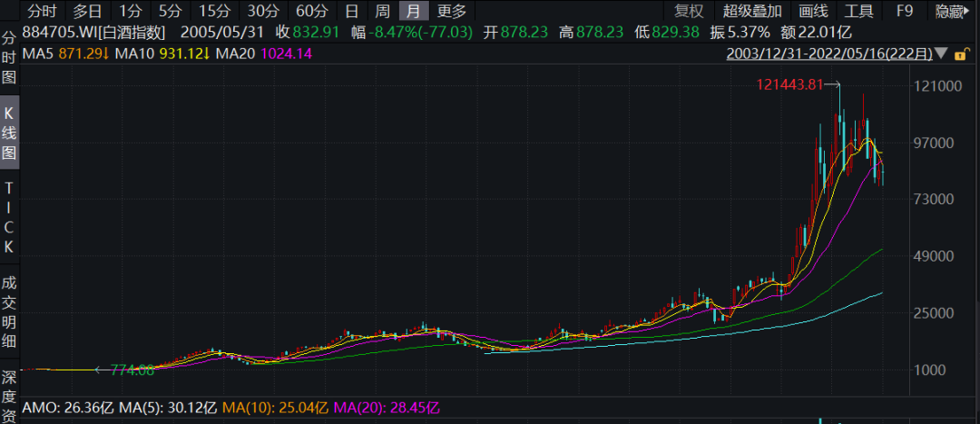This screenshot has height=424, width=980.
Task: Open the 分时图 side tab
Action: point(9,57)
